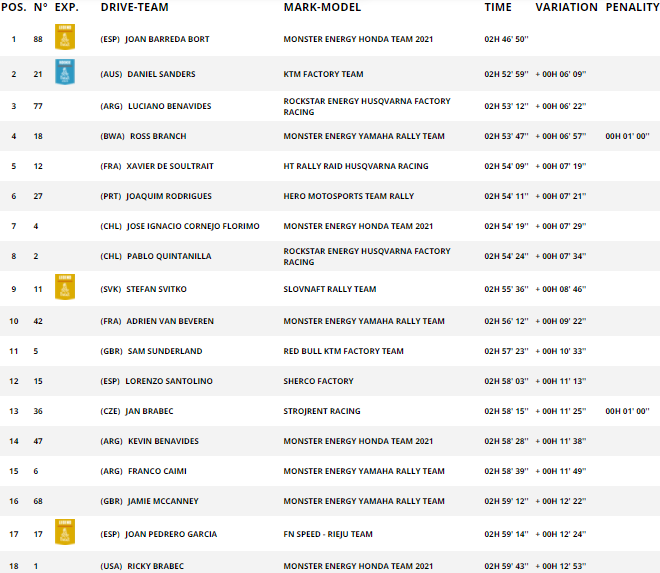Click rider name JOSE IGNACIO CORNEJO FLORIMO
660x573 pixels.
pos(193,226)
